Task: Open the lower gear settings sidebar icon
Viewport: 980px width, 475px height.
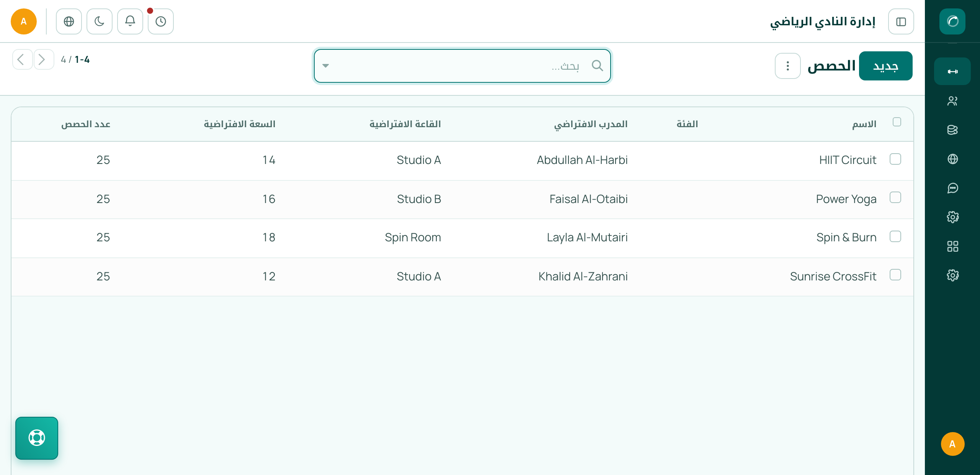Action: click(x=952, y=275)
